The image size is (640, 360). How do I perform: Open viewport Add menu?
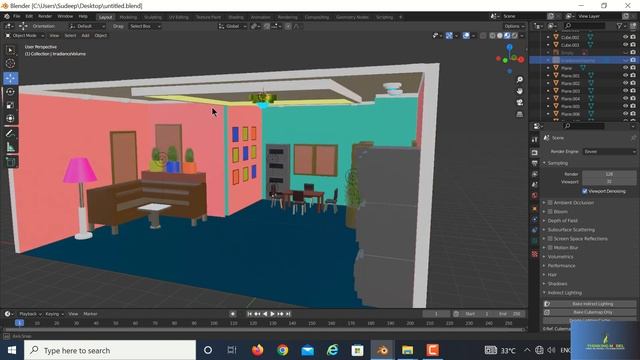click(85, 36)
